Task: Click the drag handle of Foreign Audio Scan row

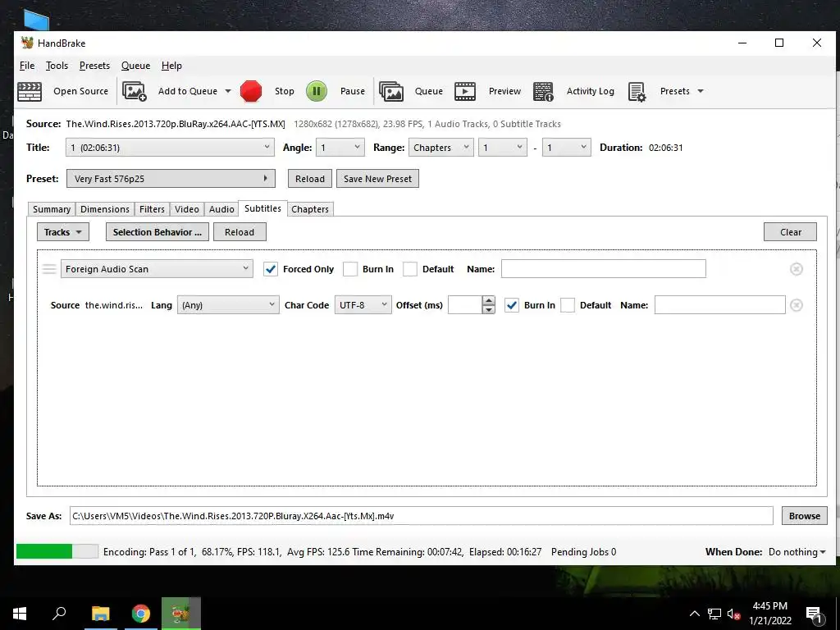Action: (x=49, y=269)
